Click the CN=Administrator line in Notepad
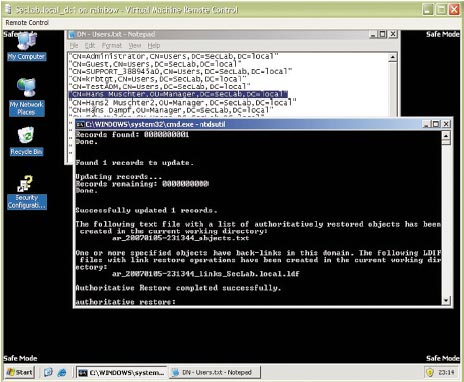This screenshot has height=382, width=464. tap(174, 56)
